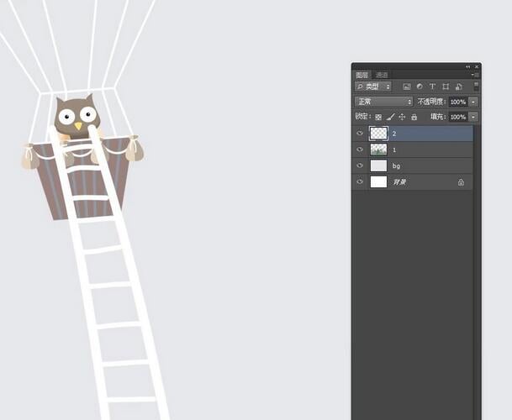Image resolution: width=512 pixels, height=420 pixels.
Task: Select the 背景 layer thumbnail
Action: [378, 181]
